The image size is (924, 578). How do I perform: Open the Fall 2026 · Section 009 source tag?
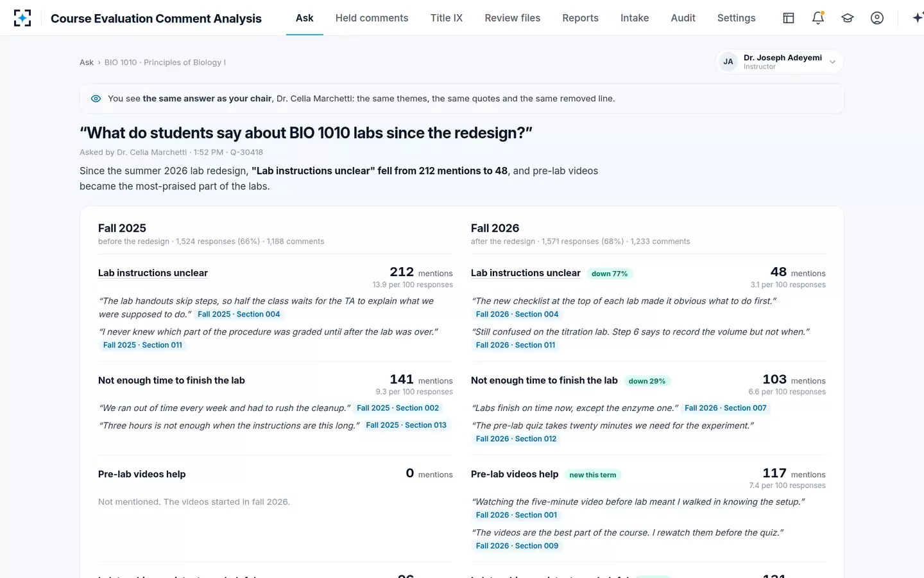tap(517, 546)
